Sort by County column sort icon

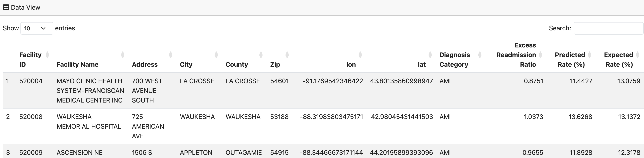click(x=261, y=55)
